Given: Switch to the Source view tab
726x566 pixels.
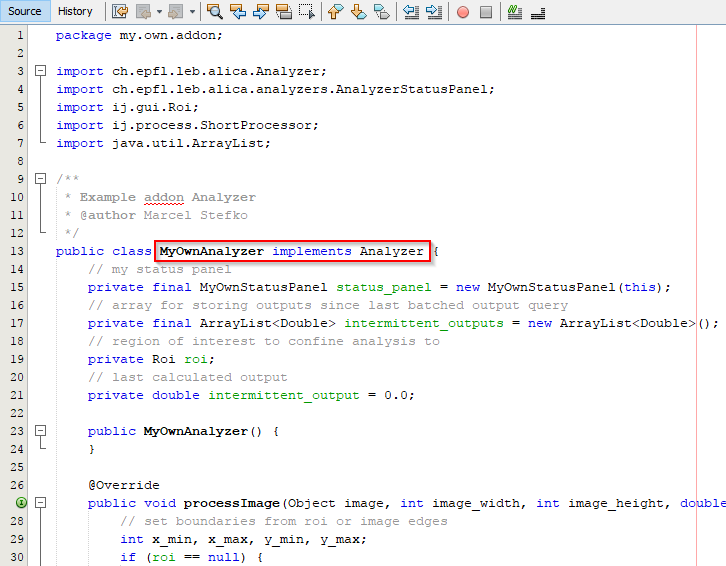Looking at the screenshot, I should tap(25, 11).
